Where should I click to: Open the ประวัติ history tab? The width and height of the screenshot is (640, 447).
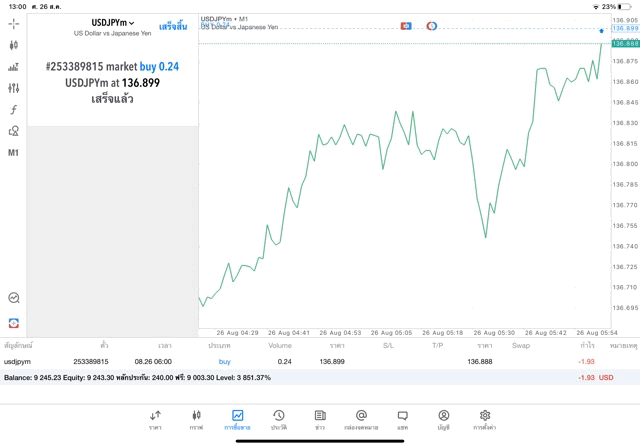pos(279,420)
